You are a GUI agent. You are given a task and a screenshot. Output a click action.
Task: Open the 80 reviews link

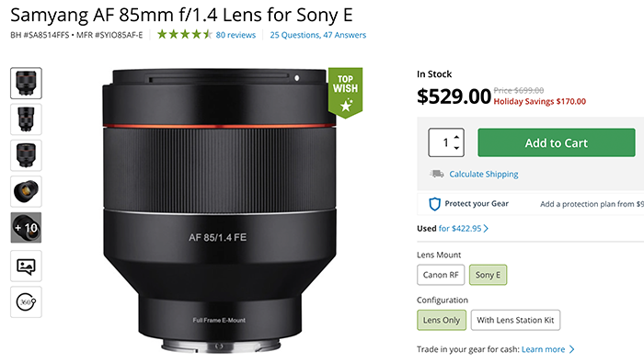236,35
